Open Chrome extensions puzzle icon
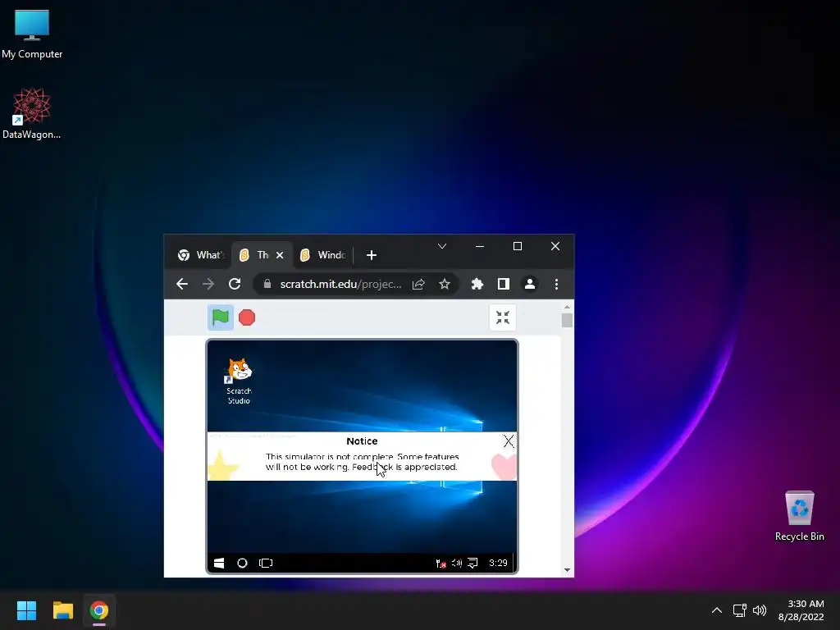This screenshot has width=840, height=630. coord(477,284)
